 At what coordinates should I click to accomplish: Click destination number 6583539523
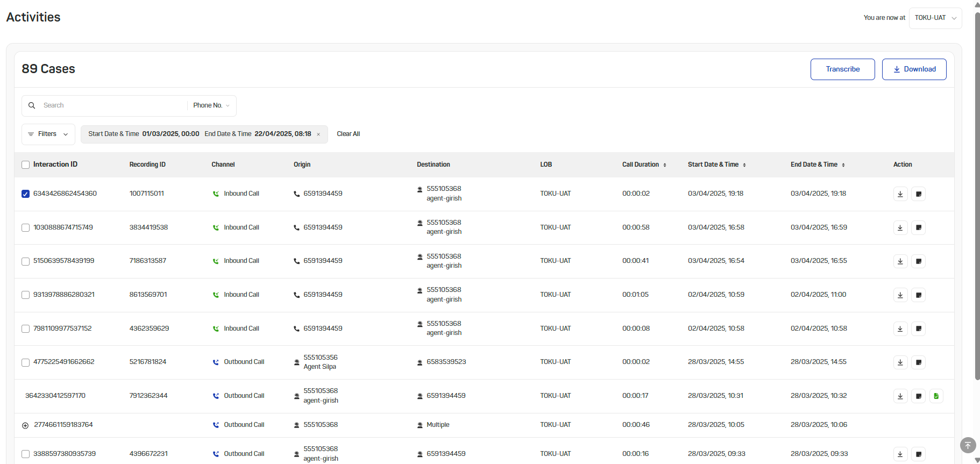tap(446, 362)
